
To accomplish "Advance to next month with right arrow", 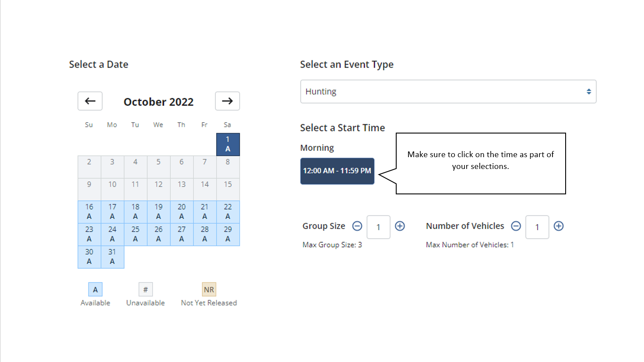I will [227, 101].
